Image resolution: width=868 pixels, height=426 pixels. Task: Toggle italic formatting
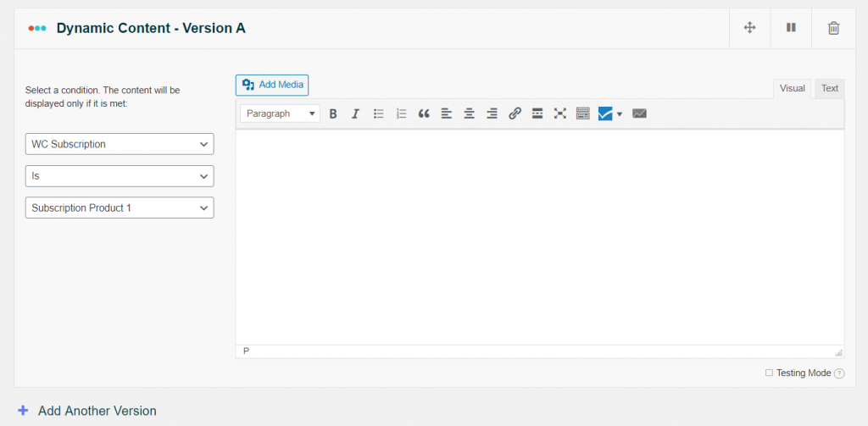355,114
